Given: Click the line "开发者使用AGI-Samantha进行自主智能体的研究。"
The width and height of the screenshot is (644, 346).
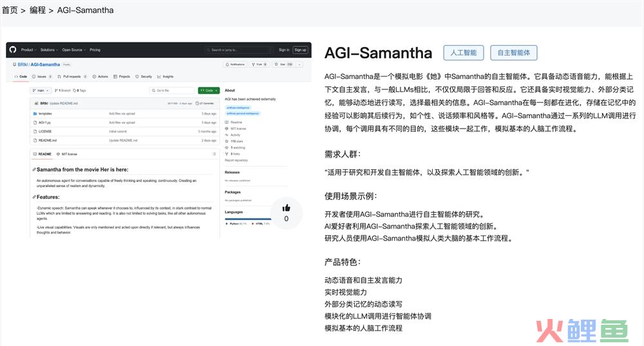Looking at the screenshot, I should (405, 214).
